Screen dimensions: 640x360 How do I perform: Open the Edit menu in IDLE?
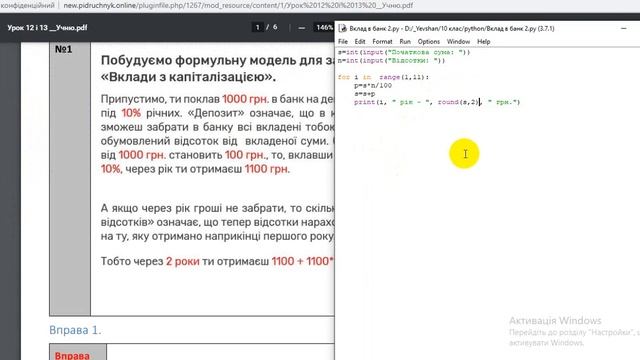pos(360,42)
